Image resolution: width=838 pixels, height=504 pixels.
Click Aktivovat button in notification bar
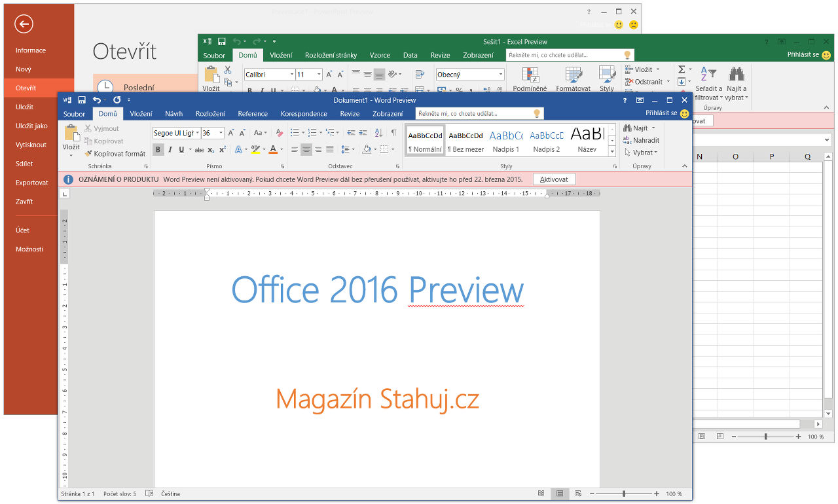tap(555, 179)
